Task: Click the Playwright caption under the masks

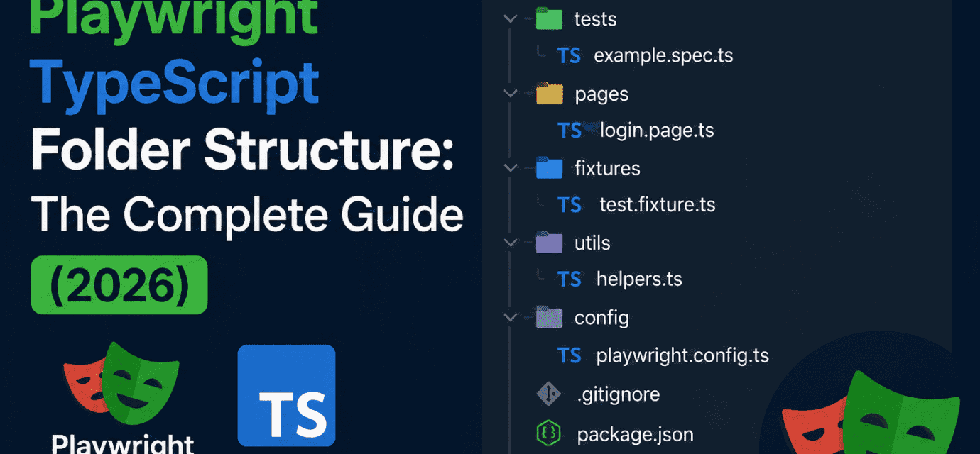Action: tap(123, 444)
